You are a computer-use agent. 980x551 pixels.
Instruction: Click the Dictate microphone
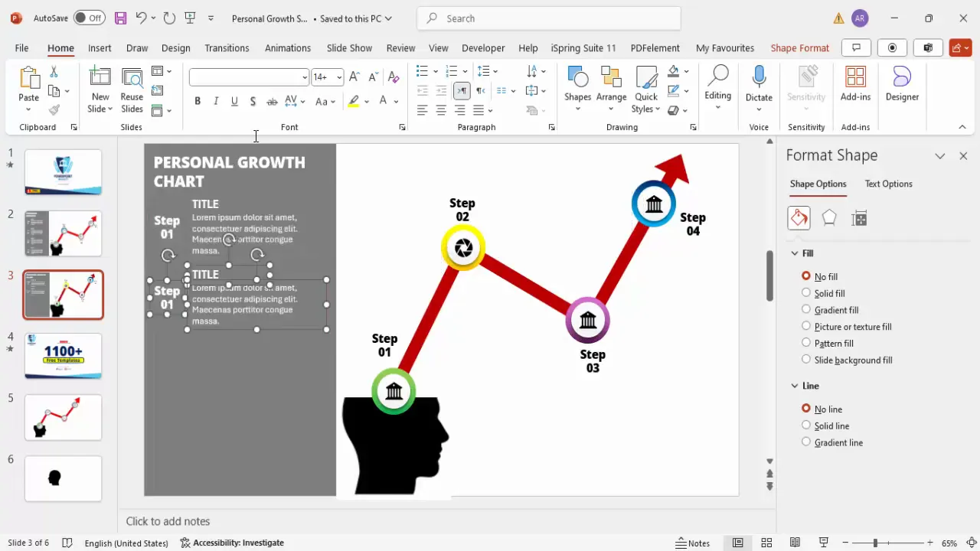tap(759, 84)
